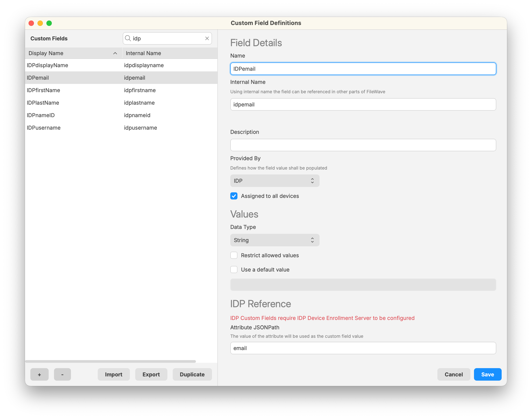Click the yellow minimize window button
The width and height of the screenshot is (532, 419).
pyautogui.click(x=40, y=23)
